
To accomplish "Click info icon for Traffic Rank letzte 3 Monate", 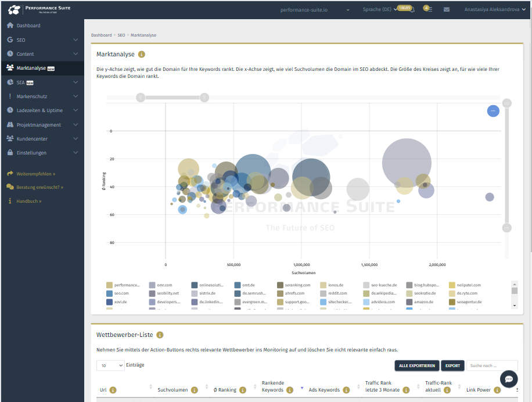I will [406, 390].
